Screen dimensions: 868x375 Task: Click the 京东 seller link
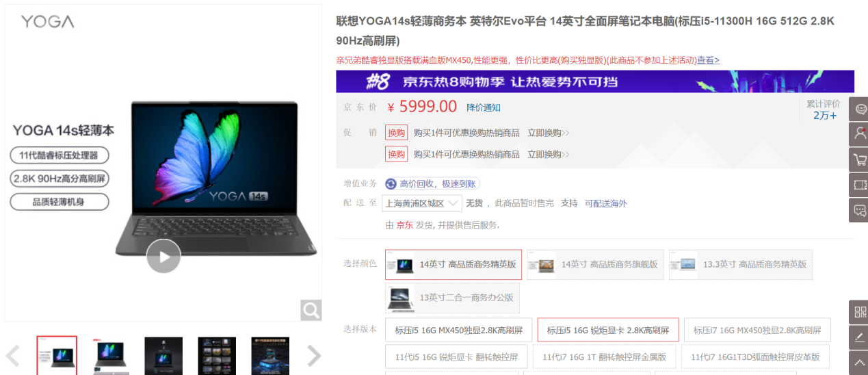[x=404, y=224]
